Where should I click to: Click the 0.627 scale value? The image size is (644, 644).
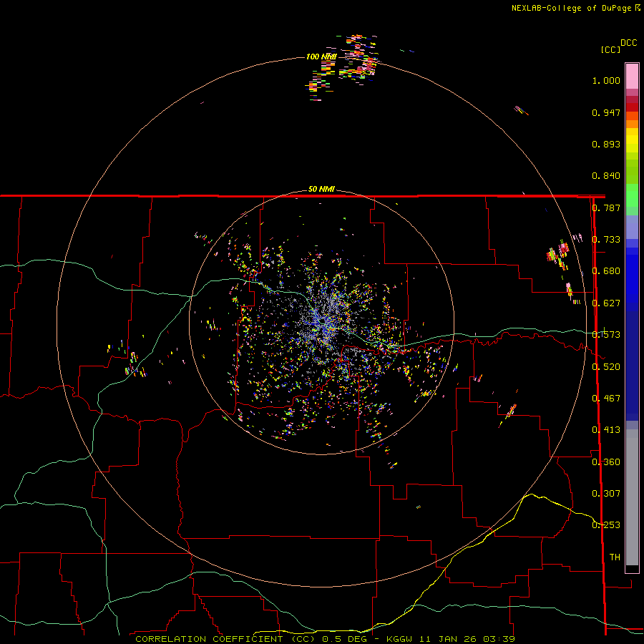pyautogui.click(x=606, y=303)
